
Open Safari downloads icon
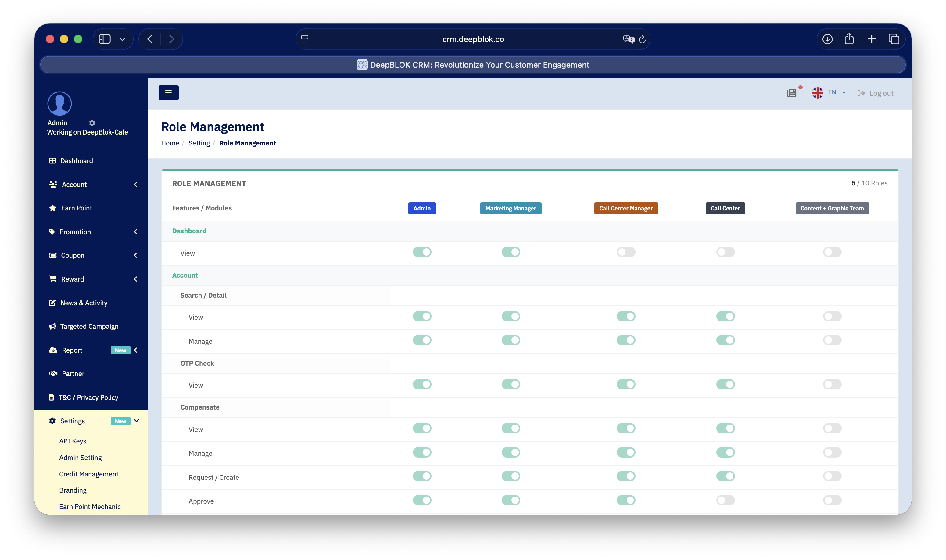click(827, 39)
